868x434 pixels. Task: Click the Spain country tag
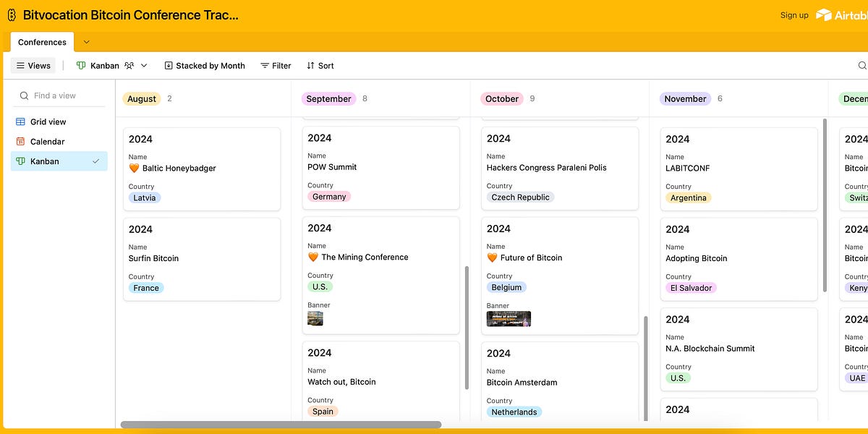pyautogui.click(x=323, y=412)
